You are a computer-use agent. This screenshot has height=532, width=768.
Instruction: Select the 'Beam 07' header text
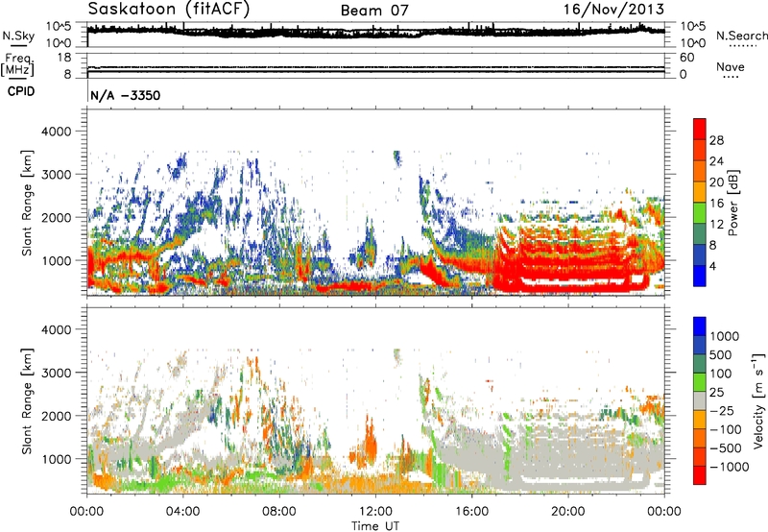click(x=374, y=11)
